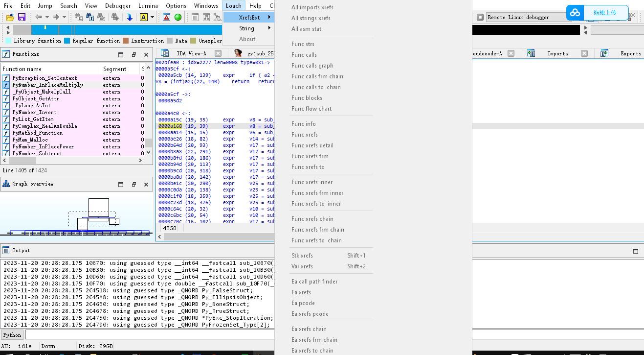This screenshot has width=644, height=355.
Task: Close the IDA View-A tab
Action: click(x=218, y=53)
